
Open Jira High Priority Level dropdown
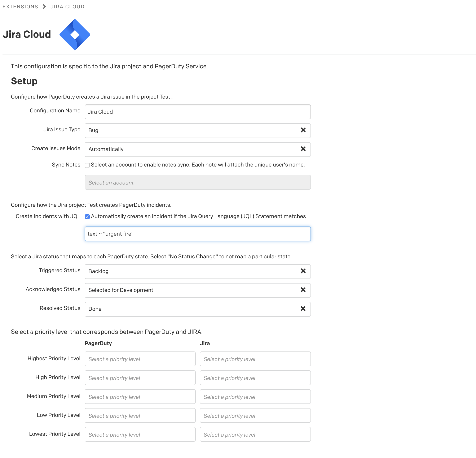point(255,378)
